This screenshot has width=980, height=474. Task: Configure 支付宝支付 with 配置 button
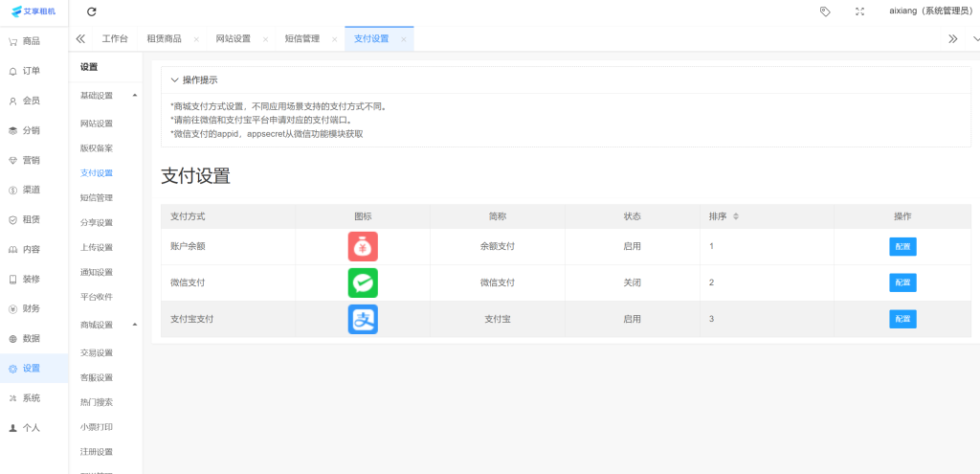[902, 319]
